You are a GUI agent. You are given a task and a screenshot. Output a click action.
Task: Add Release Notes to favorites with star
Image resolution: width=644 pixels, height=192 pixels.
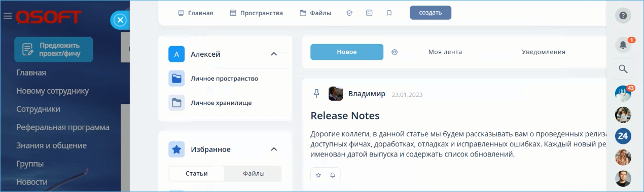[318, 175]
